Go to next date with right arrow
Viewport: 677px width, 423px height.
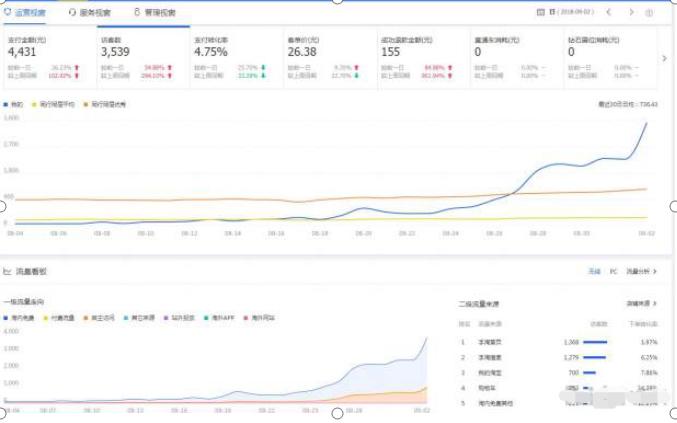(x=631, y=13)
